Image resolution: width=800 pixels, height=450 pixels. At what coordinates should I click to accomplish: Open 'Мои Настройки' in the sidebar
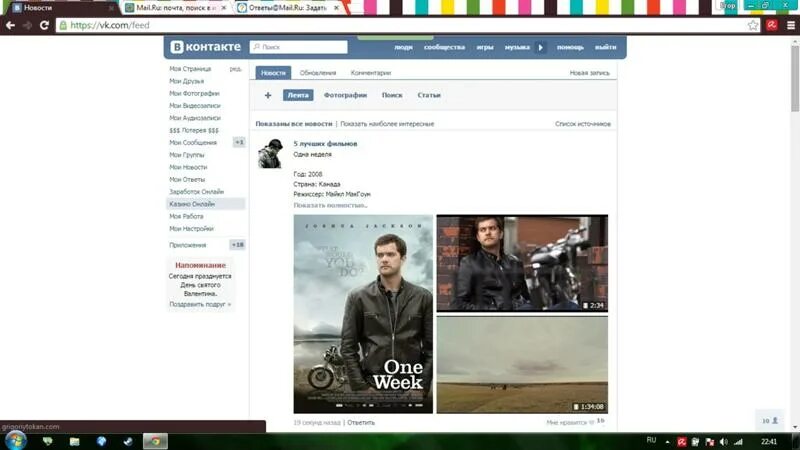pyautogui.click(x=191, y=229)
